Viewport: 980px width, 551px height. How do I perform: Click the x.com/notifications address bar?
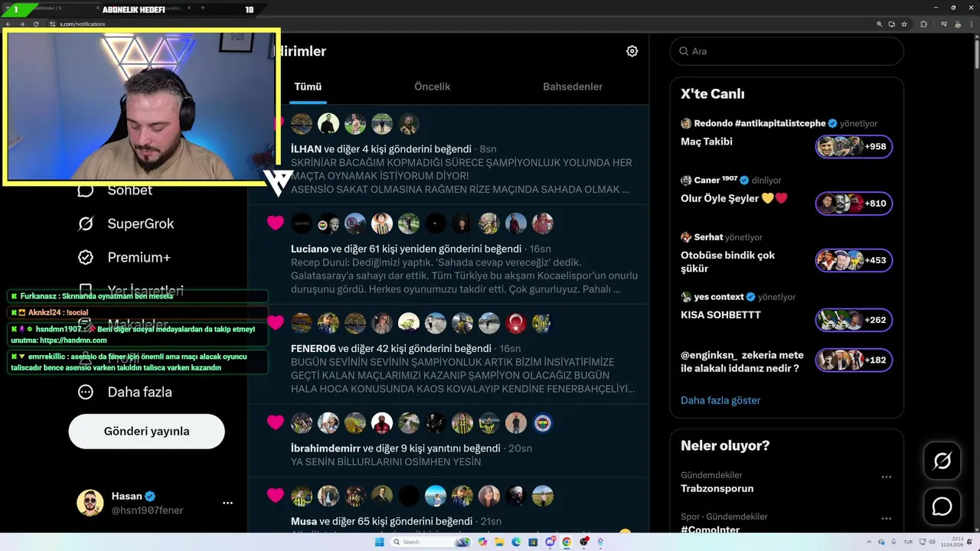click(x=82, y=24)
